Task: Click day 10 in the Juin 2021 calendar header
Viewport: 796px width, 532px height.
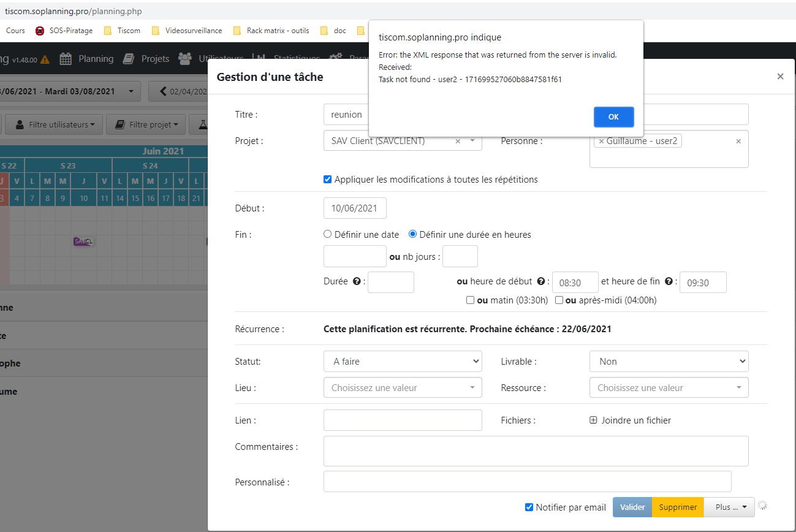Action: 83,198
